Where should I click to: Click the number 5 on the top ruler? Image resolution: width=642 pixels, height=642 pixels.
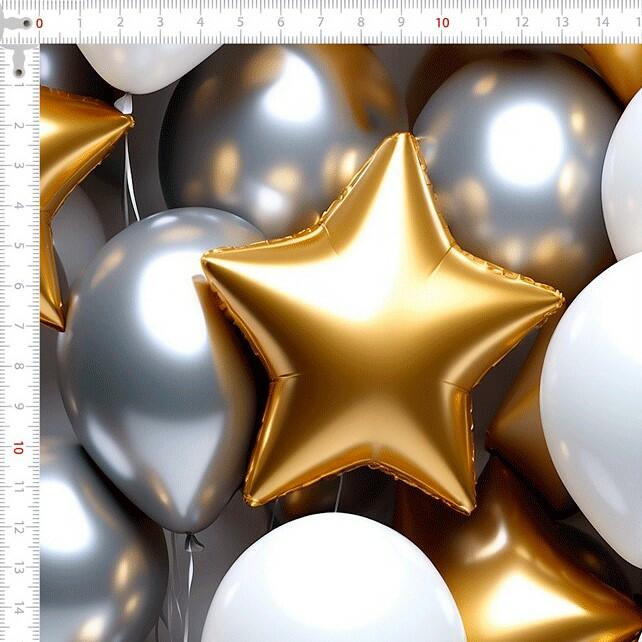(240, 22)
